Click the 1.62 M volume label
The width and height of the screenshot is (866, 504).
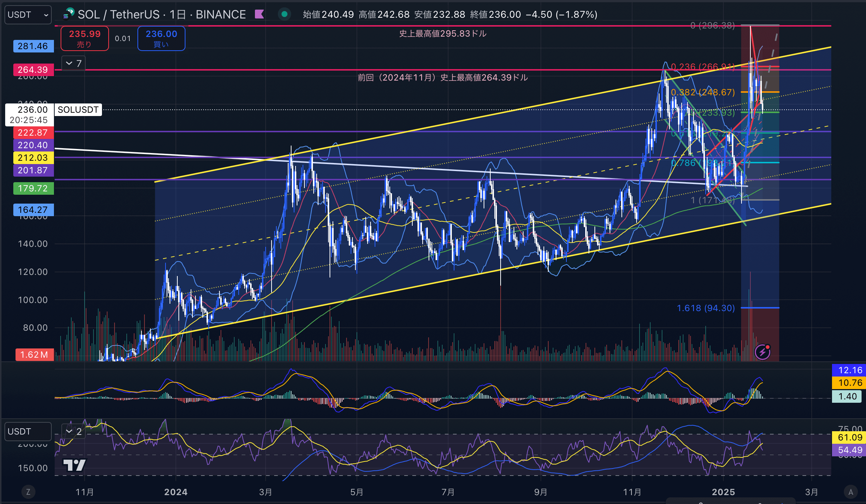click(34, 355)
